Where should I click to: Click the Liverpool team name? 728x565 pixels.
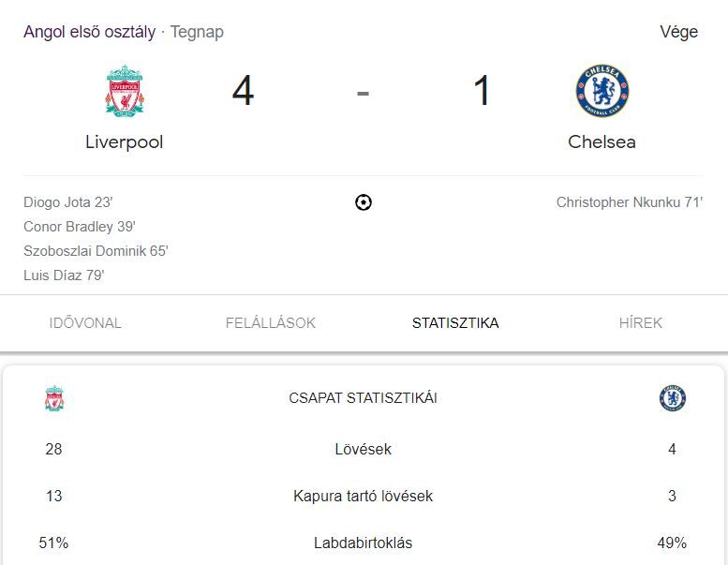click(124, 142)
